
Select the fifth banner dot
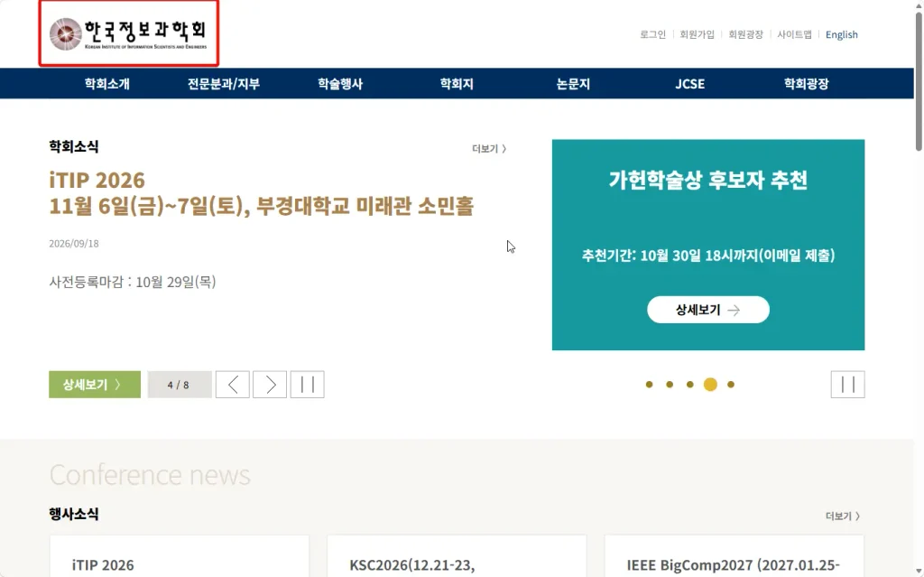coord(731,385)
